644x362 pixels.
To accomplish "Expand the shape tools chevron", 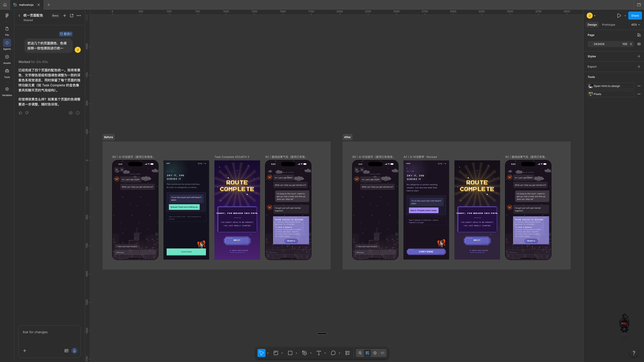I will point(296,353).
